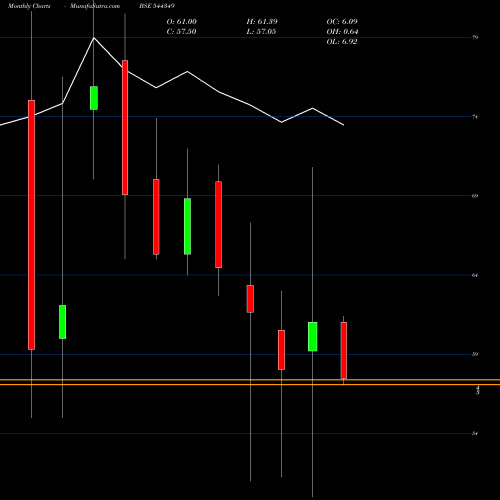Viewport: 500px width, 500px height.
Task: Click the '54' price axis label
Action: point(475,433)
